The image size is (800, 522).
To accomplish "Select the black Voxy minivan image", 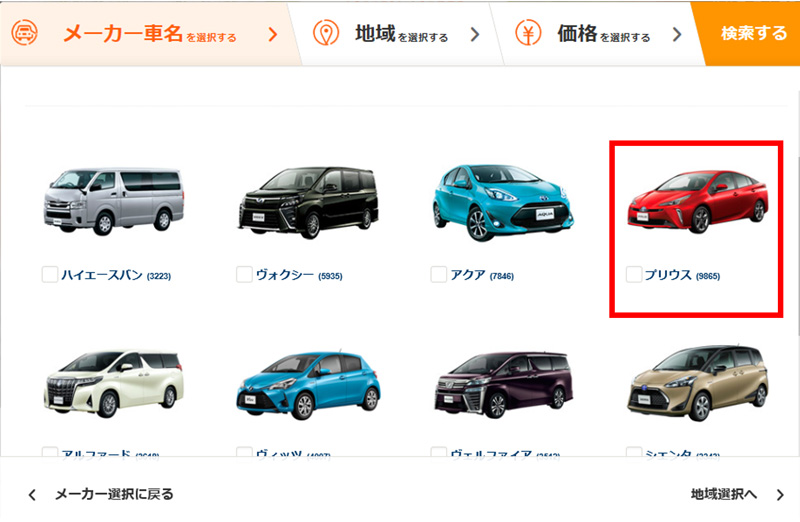I will point(308,202).
